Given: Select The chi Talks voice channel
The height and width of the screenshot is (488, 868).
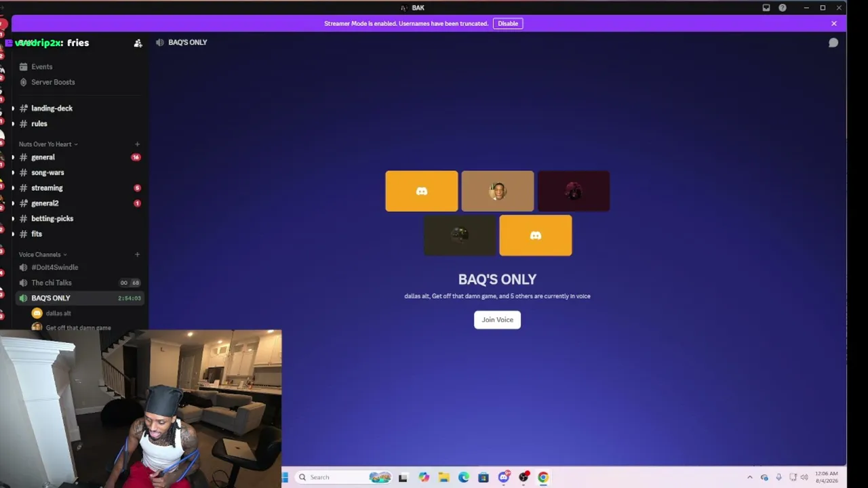Looking at the screenshot, I should tap(79, 283).
